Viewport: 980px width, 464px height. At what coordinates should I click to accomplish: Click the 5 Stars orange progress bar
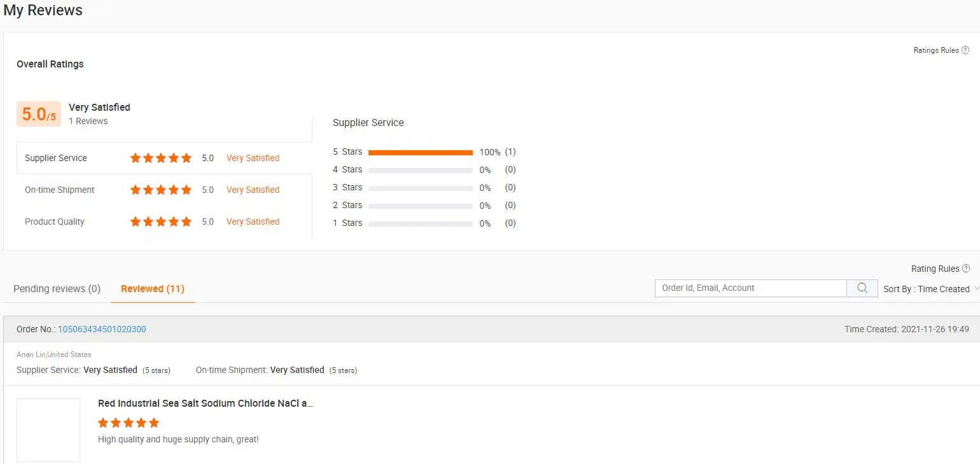pyautogui.click(x=420, y=152)
